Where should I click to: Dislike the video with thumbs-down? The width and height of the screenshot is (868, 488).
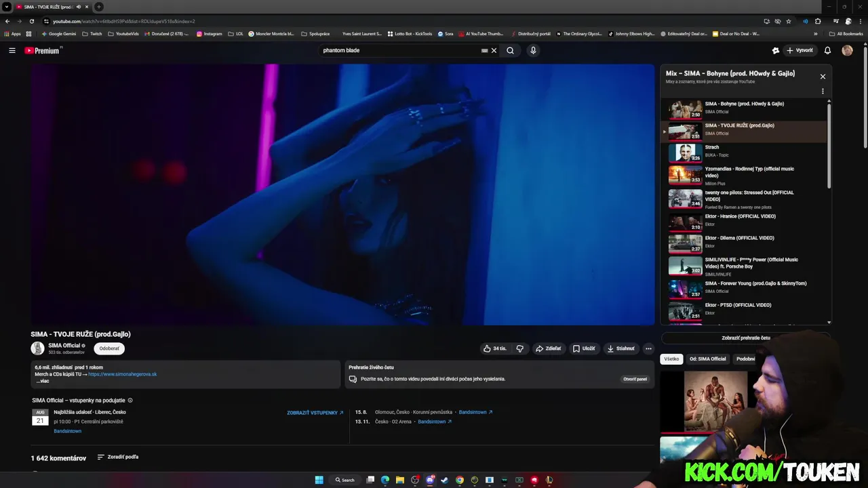click(519, 348)
